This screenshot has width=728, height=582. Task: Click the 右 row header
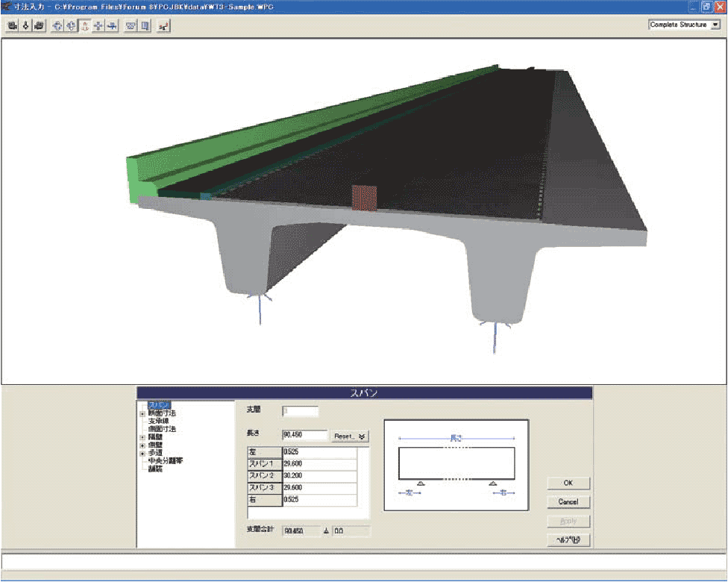coord(265,500)
